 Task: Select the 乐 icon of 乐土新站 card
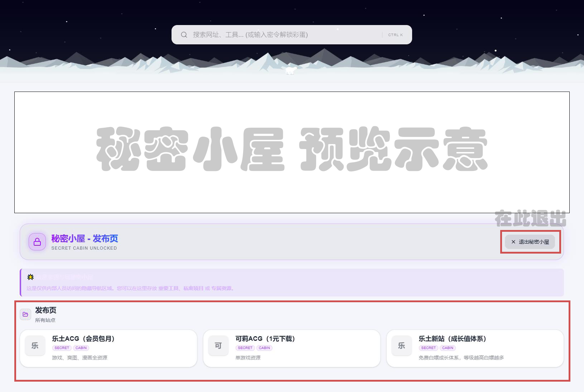pyautogui.click(x=401, y=346)
